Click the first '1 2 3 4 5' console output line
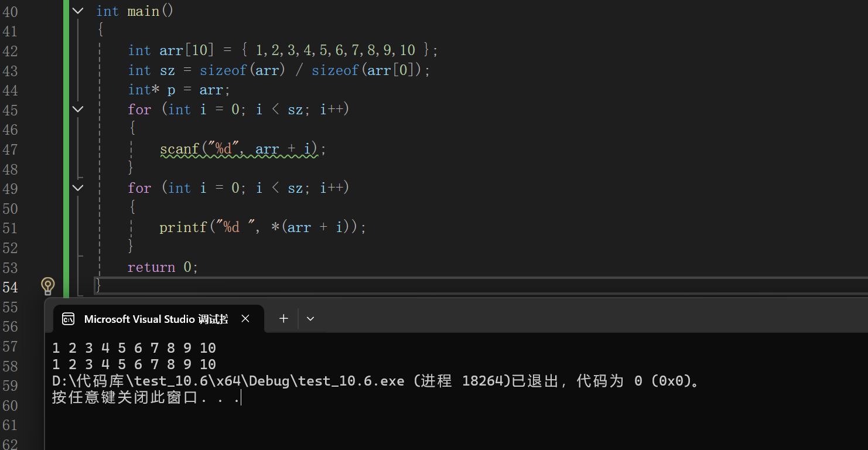This screenshot has width=868, height=450. (134, 348)
